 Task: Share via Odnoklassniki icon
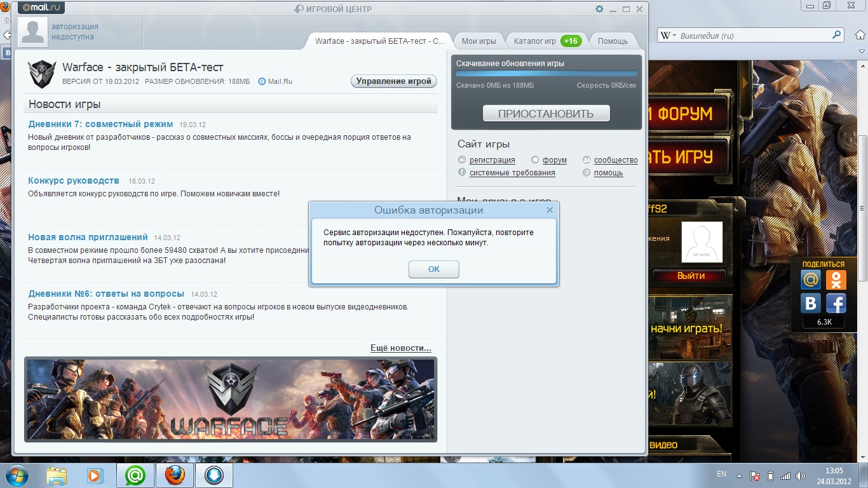click(836, 280)
